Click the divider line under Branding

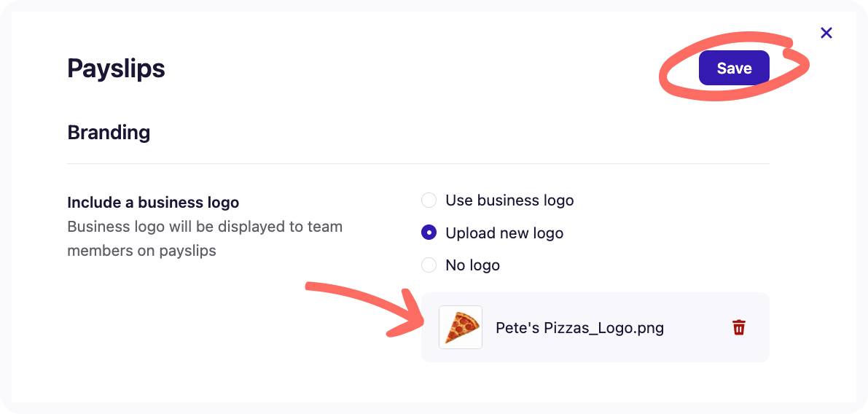tap(418, 164)
